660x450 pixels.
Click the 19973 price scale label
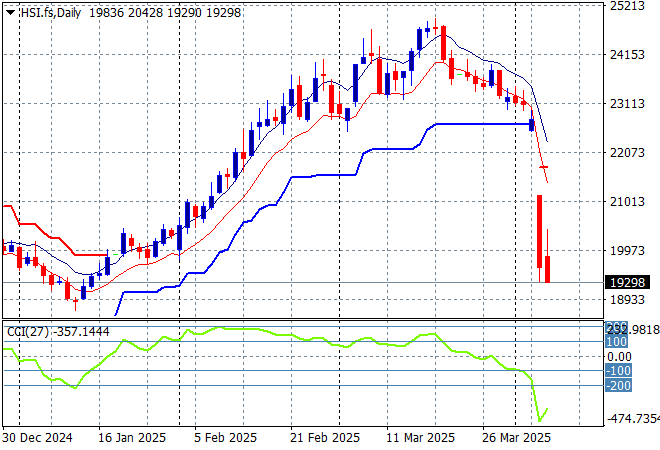627,250
